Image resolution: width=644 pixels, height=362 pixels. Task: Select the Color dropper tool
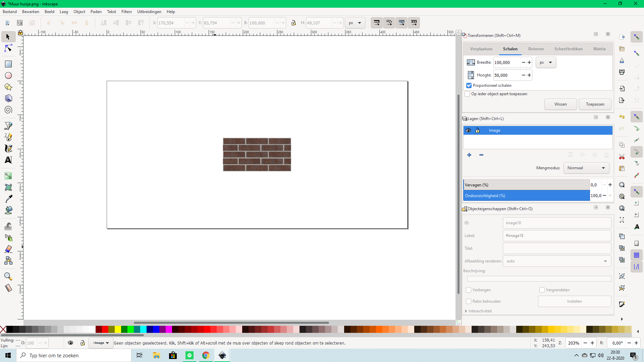pyautogui.click(x=8, y=199)
